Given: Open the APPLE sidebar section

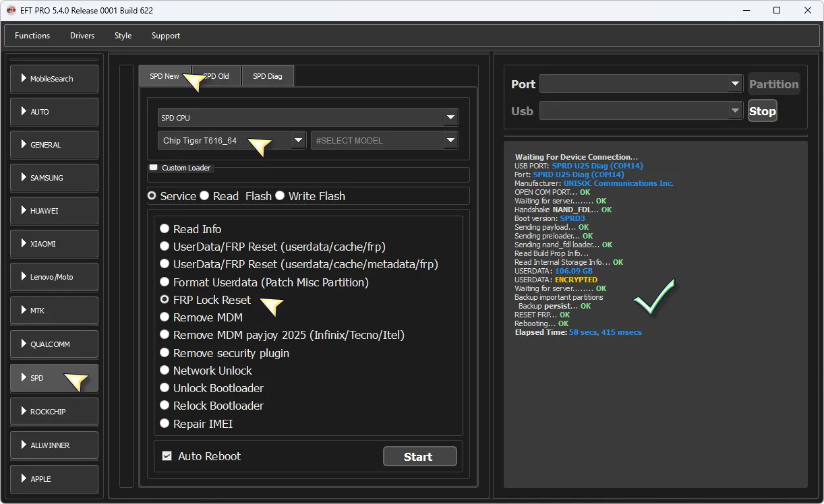Looking at the screenshot, I should [54, 479].
